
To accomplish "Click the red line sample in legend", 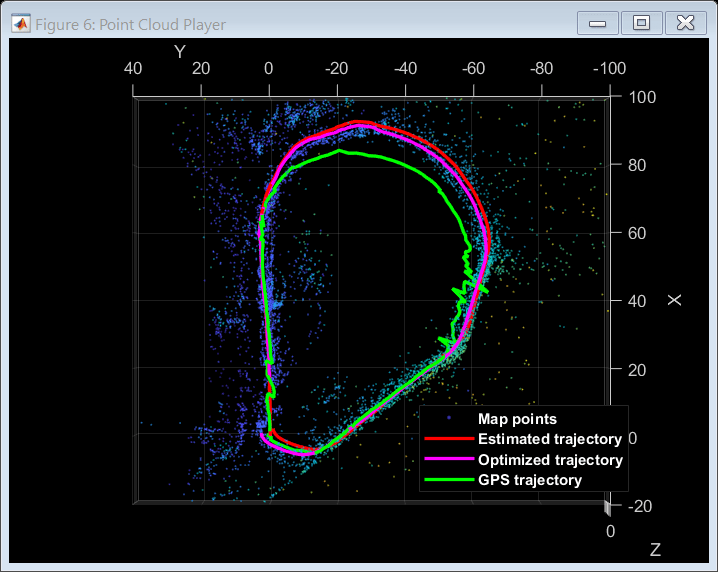I will tap(449, 439).
